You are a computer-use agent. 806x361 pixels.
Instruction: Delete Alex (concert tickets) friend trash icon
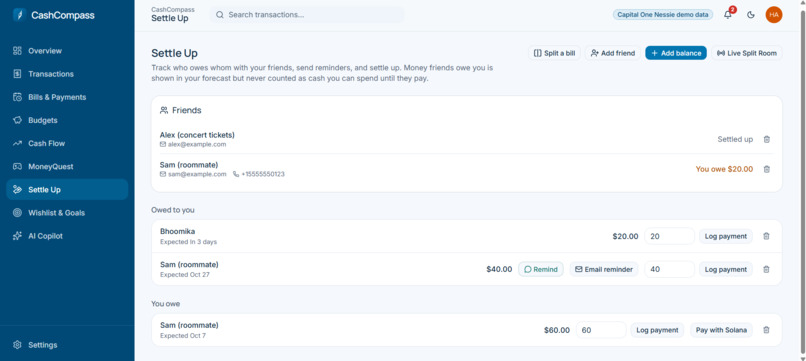pyautogui.click(x=766, y=139)
